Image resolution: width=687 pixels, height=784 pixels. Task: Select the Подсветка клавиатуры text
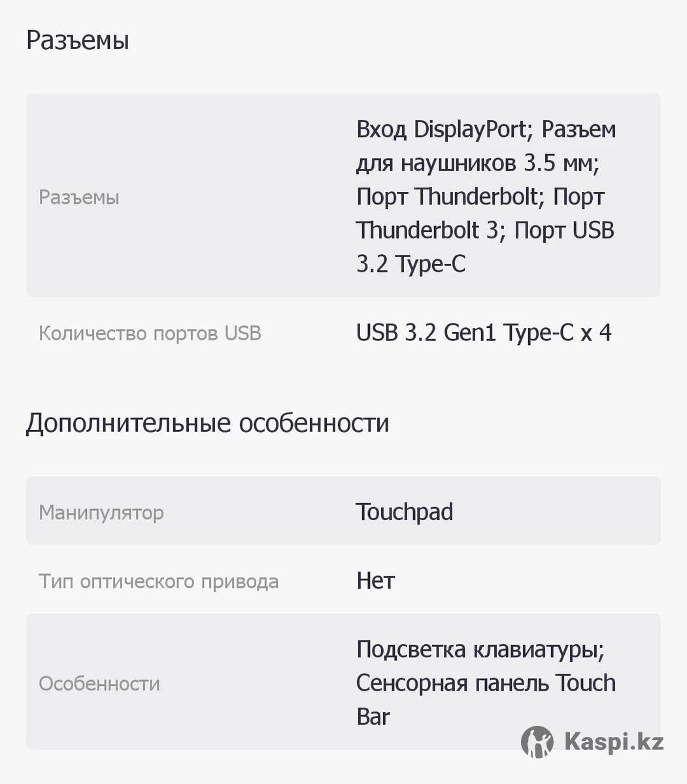pos(480,649)
